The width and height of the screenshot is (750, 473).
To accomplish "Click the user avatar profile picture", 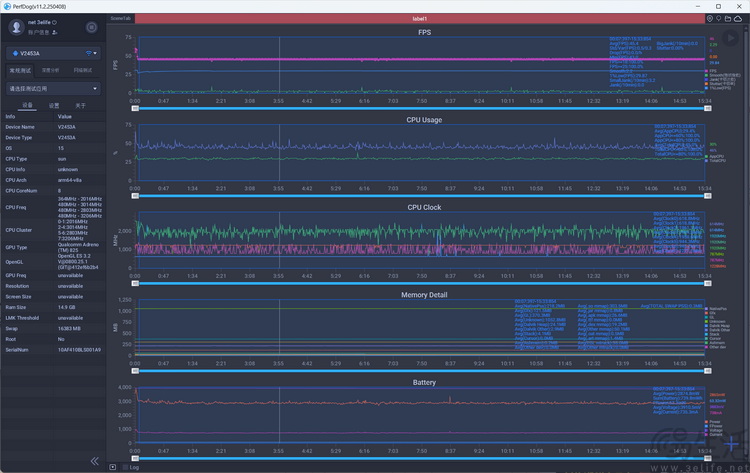I will 16,27.
